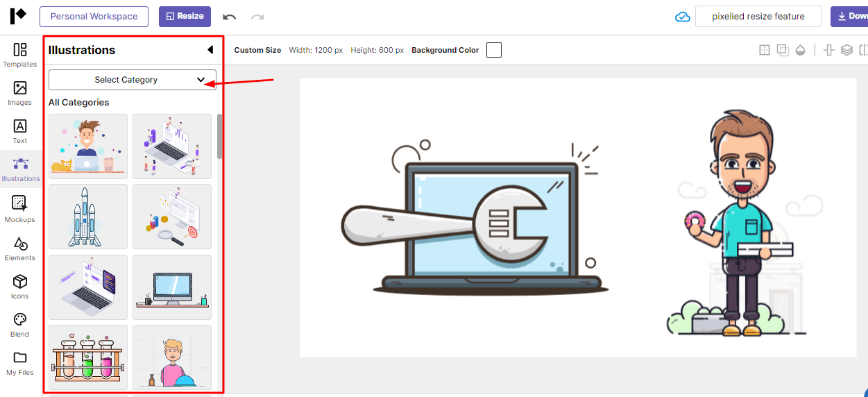Open My Files in sidebar

(20, 363)
